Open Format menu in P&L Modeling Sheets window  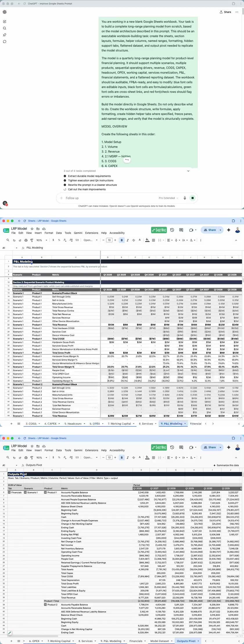49,233
